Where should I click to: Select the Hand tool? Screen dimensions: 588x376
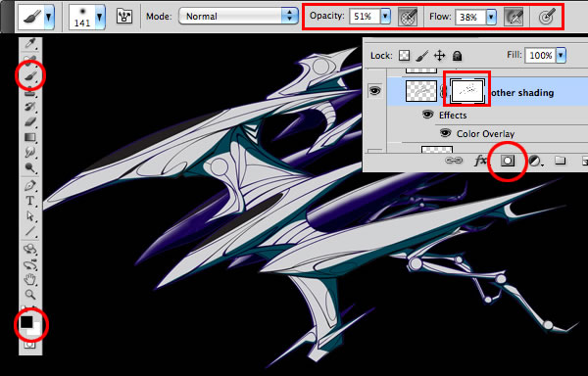(x=30, y=280)
